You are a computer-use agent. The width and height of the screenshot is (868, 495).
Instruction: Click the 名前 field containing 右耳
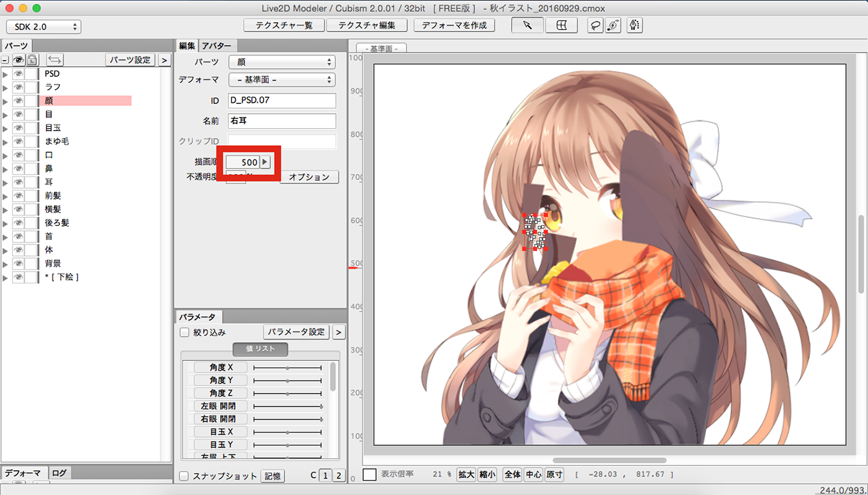point(281,121)
